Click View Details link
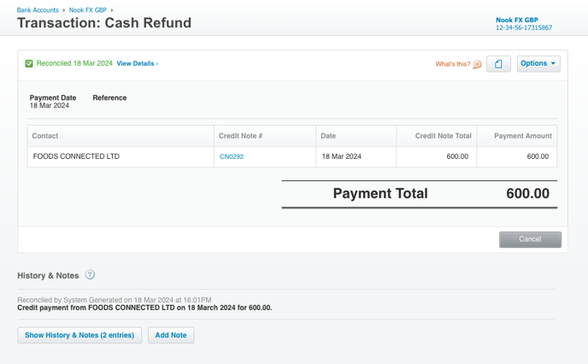Viewport: 588px width, 364px height. point(137,63)
